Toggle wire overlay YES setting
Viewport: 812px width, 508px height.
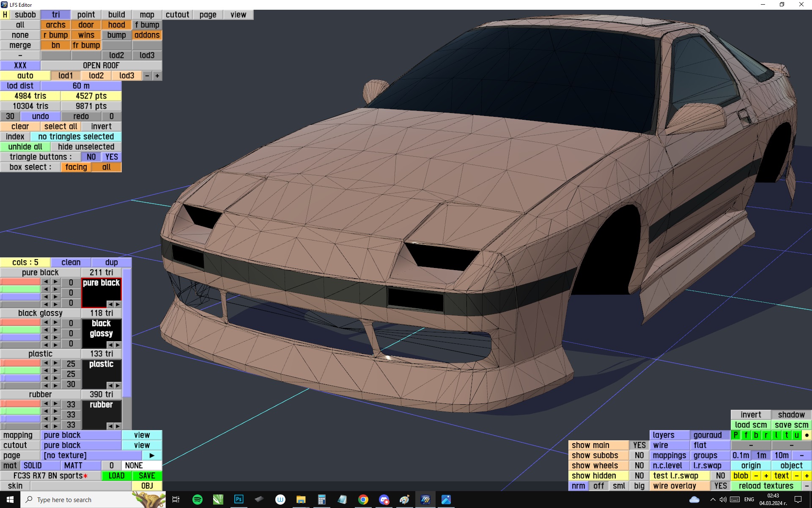(x=720, y=486)
